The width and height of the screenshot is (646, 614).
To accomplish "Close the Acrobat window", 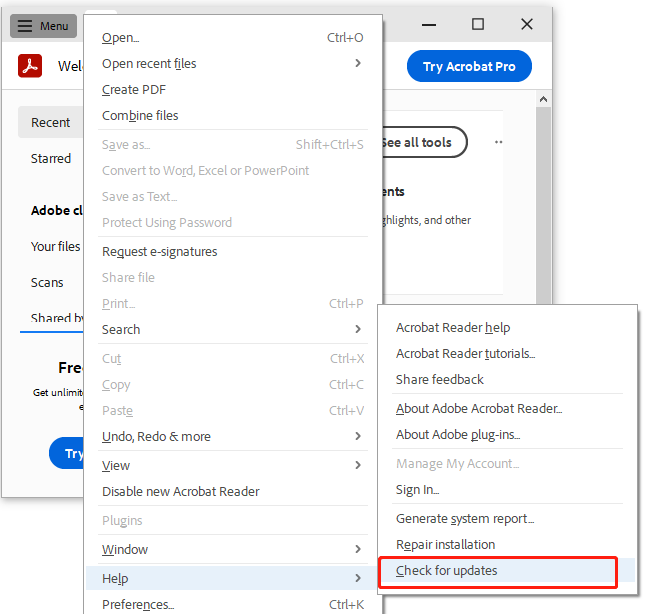I will [527, 24].
